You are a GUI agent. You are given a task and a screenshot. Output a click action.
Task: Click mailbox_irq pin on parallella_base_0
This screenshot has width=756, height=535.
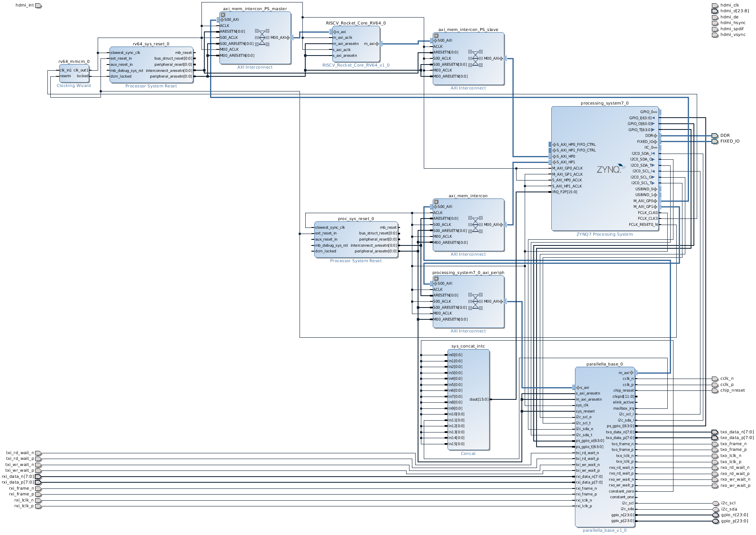(624, 408)
